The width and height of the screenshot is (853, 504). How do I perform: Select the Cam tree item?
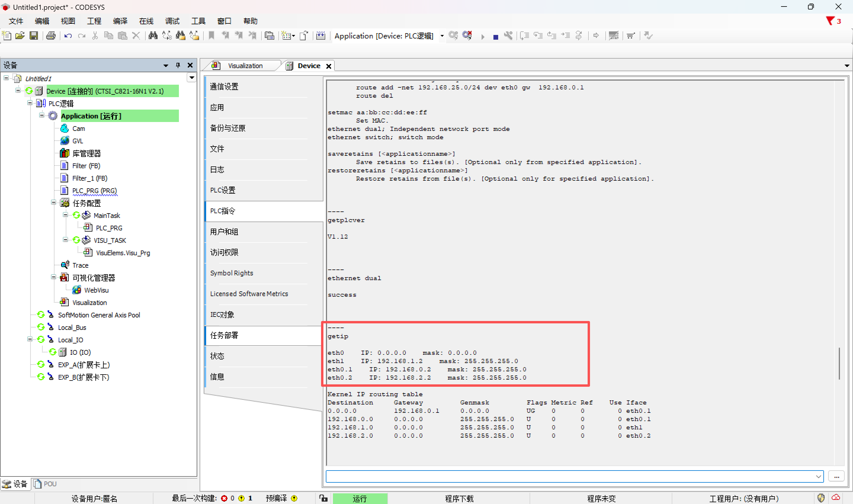[78, 129]
